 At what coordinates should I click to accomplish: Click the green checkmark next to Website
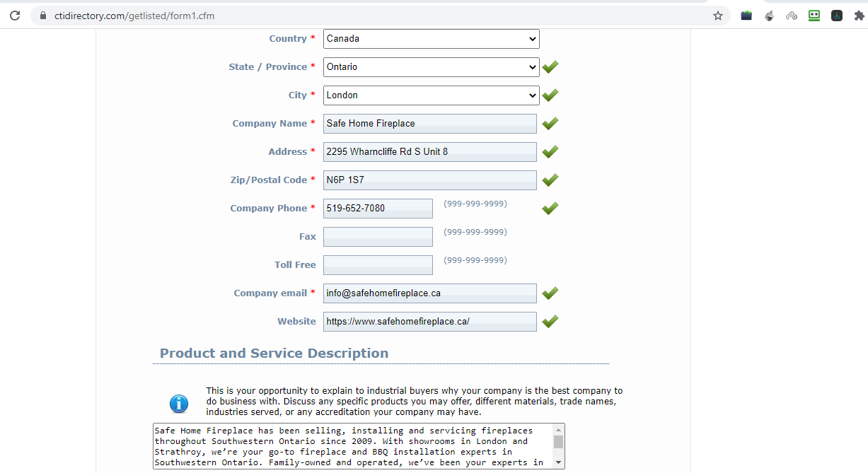[x=550, y=322]
